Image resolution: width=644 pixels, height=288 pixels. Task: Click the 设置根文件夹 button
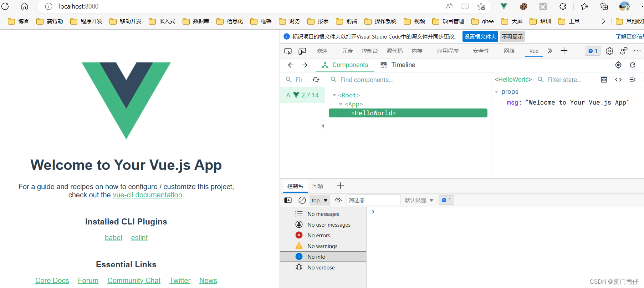click(480, 36)
